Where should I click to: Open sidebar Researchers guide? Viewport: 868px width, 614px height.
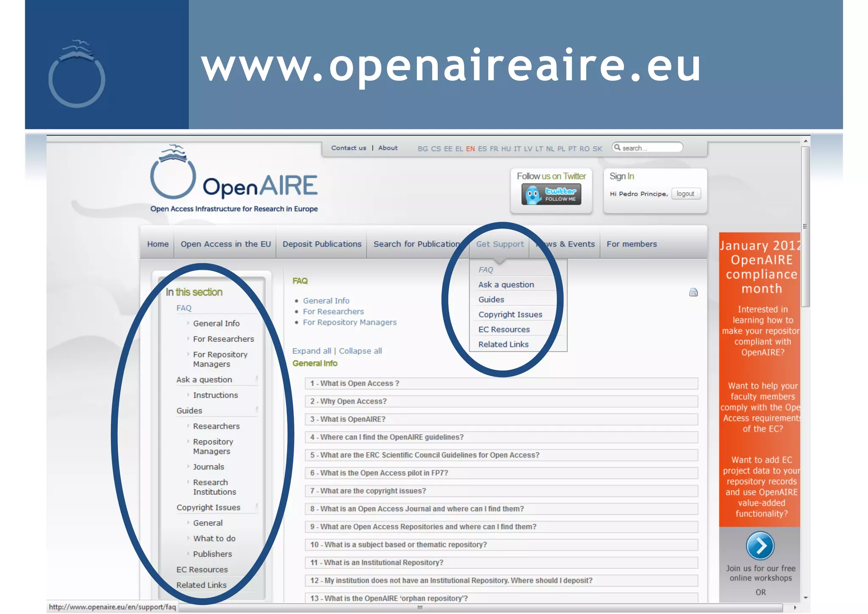pos(216,426)
